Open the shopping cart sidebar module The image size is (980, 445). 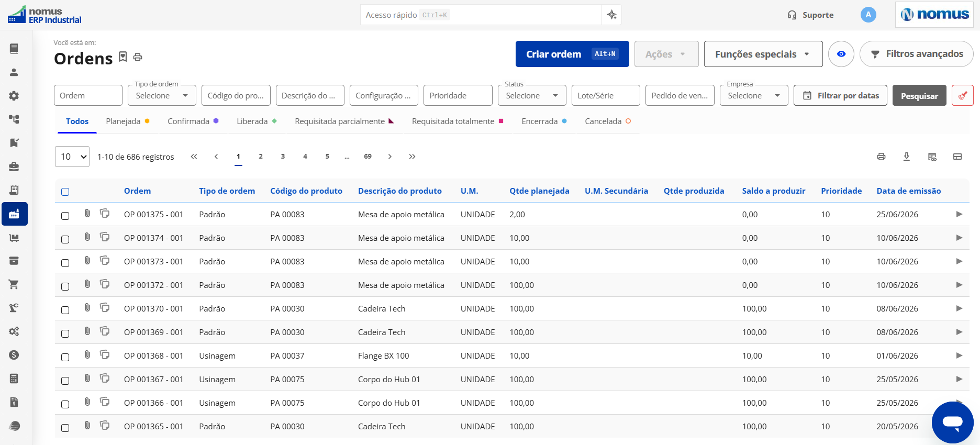pos(14,284)
